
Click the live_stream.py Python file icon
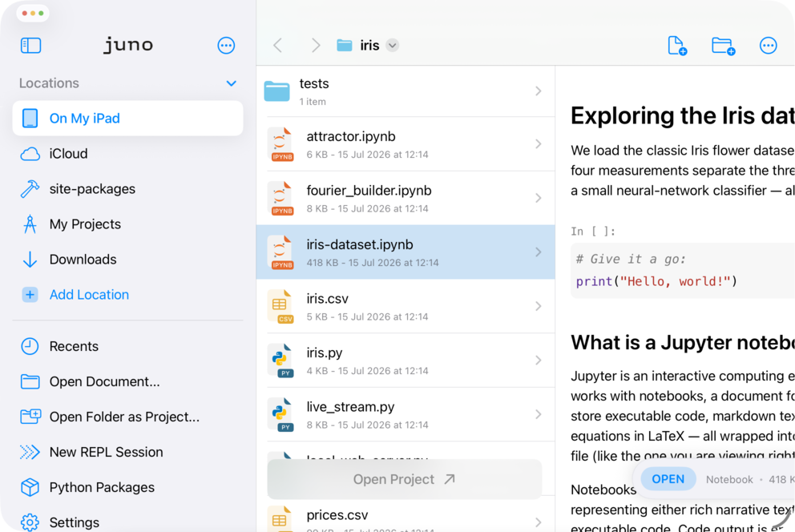click(x=280, y=414)
